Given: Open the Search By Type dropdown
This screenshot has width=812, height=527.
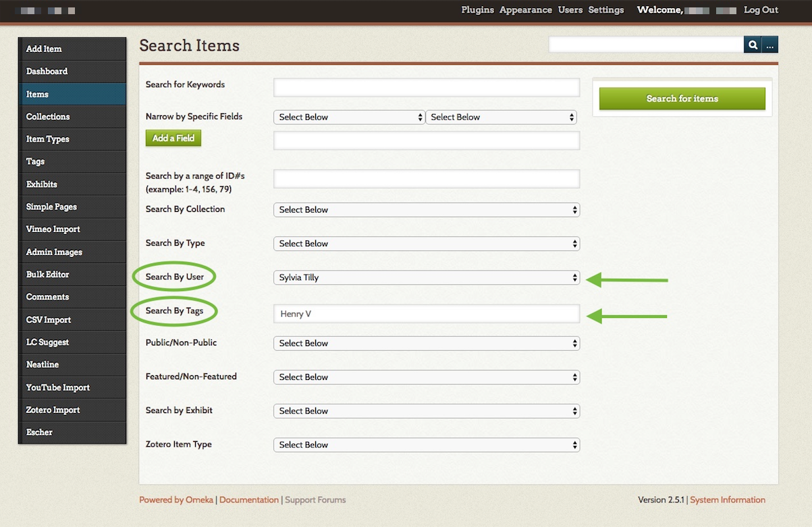Looking at the screenshot, I should [x=427, y=244].
